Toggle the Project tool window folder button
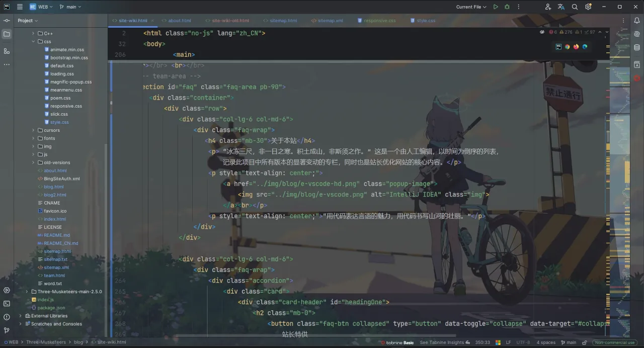Viewport: 644px width, 348px height. 7,34
